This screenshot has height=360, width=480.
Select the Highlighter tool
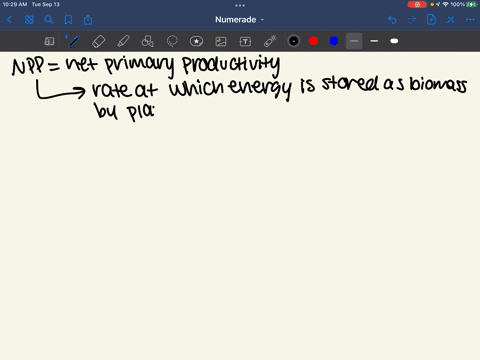point(123,41)
